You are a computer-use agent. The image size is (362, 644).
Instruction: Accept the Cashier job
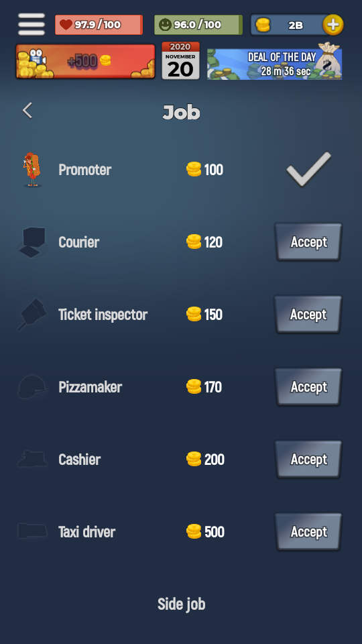pyautogui.click(x=308, y=459)
